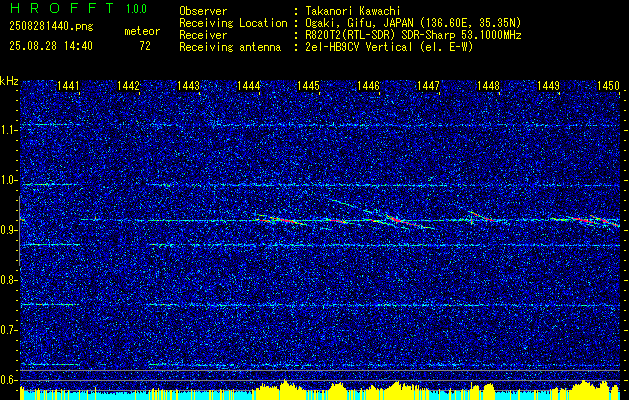Click the Observer label
Viewport: 629px width, 400px height.
(203, 11)
